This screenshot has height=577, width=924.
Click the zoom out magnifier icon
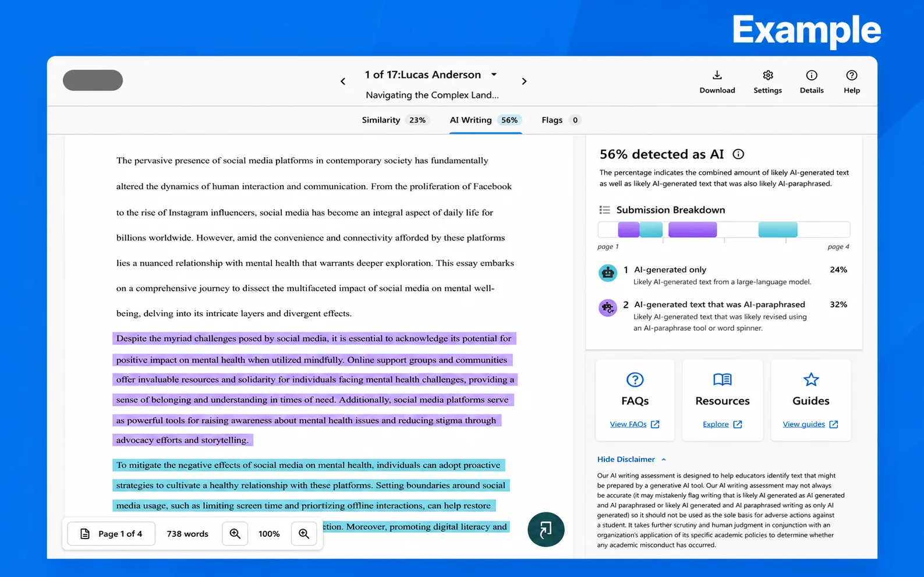point(235,533)
